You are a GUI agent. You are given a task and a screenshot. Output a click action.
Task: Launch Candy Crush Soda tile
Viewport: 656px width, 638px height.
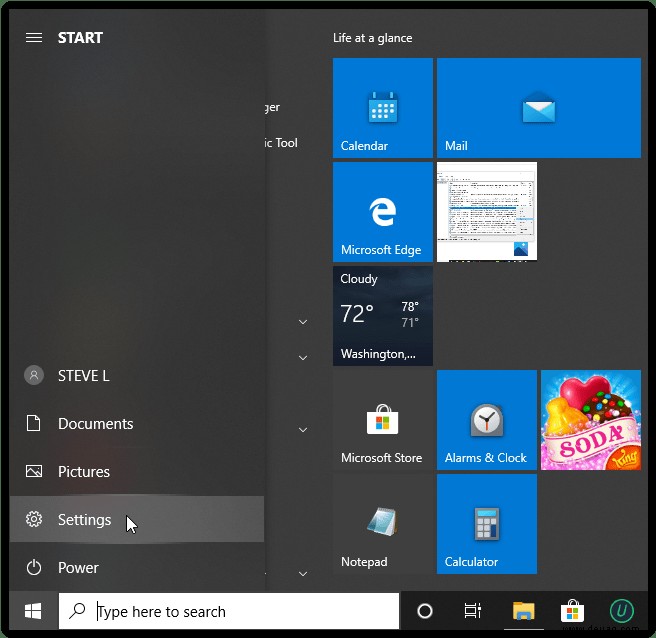(x=591, y=420)
